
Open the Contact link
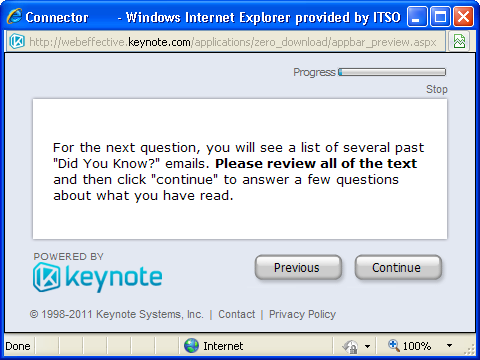pos(236,314)
